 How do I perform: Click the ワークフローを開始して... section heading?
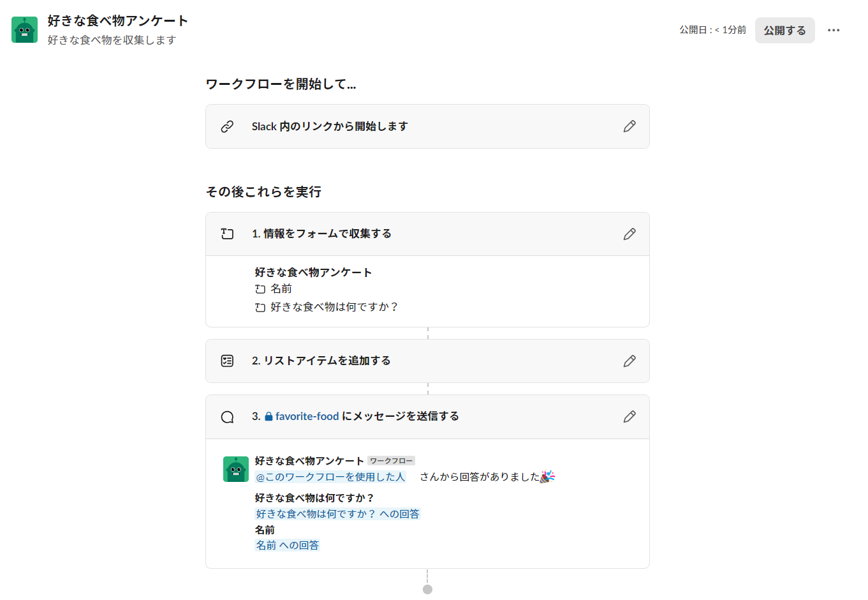click(281, 84)
